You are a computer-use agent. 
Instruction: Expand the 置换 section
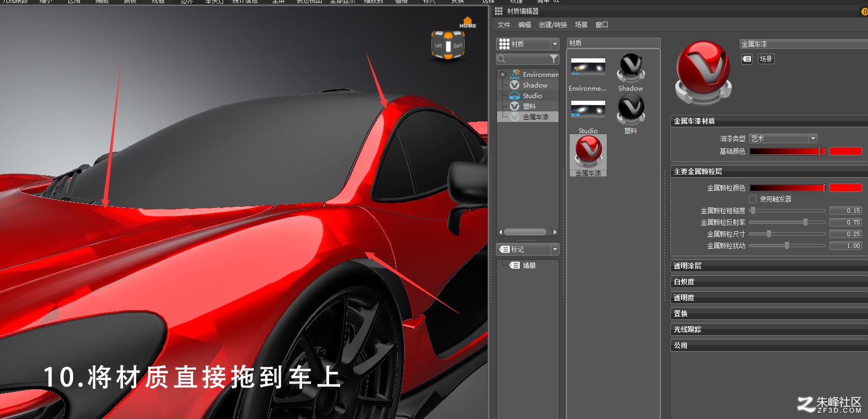click(x=768, y=313)
